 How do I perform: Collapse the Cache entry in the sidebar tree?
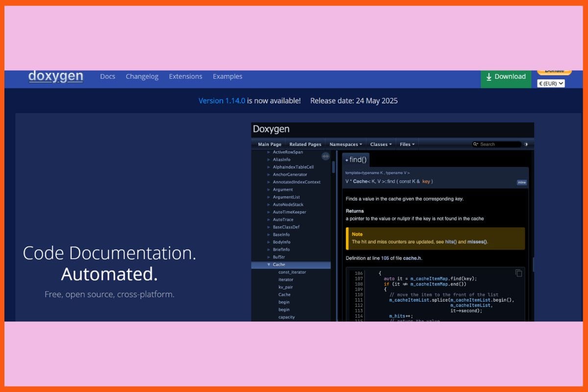click(269, 264)
